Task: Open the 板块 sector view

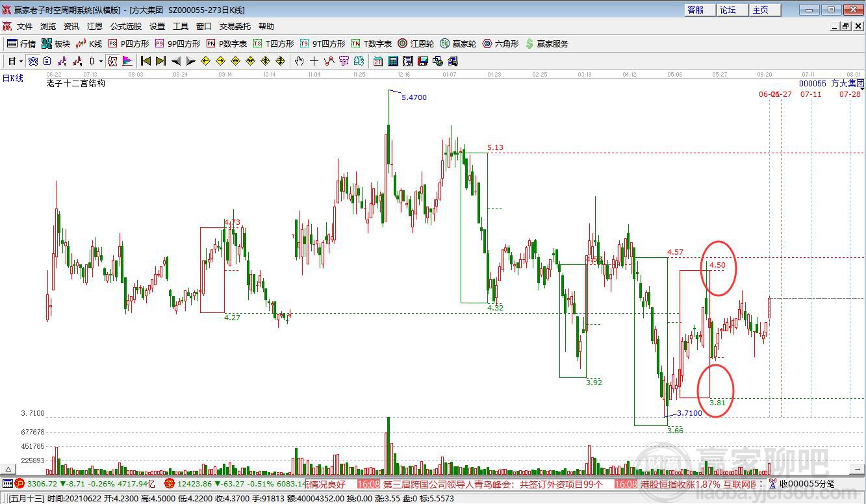Action: coord(56,44)
